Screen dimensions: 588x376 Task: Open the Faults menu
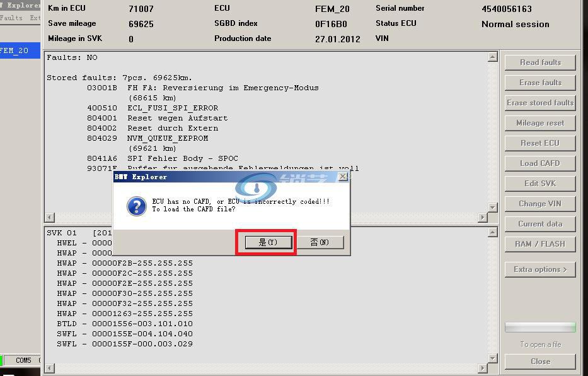[11, 18]
